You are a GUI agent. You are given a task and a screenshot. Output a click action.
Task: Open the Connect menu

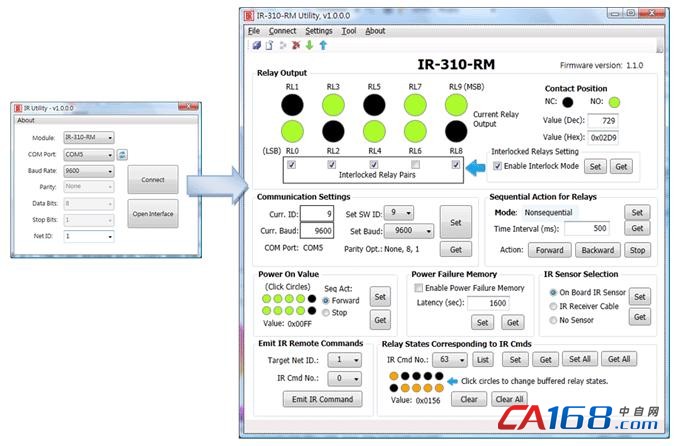coord(282,31)
